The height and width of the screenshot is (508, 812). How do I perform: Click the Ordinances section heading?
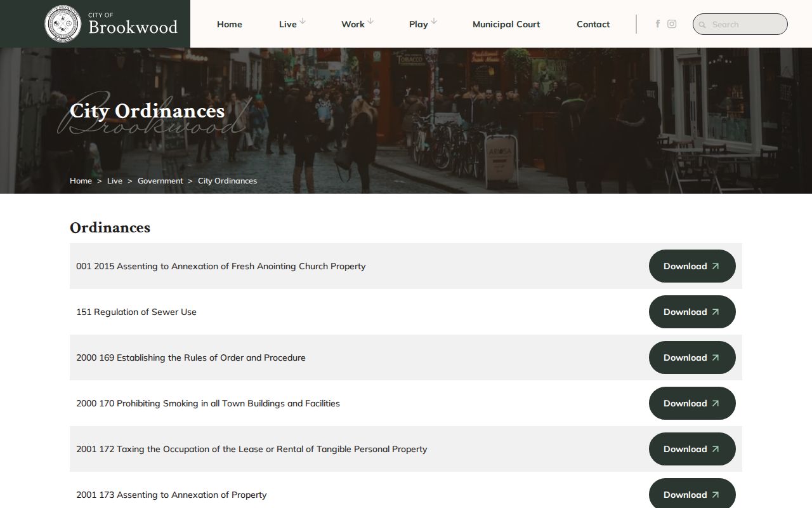click(x=110, y=227)
